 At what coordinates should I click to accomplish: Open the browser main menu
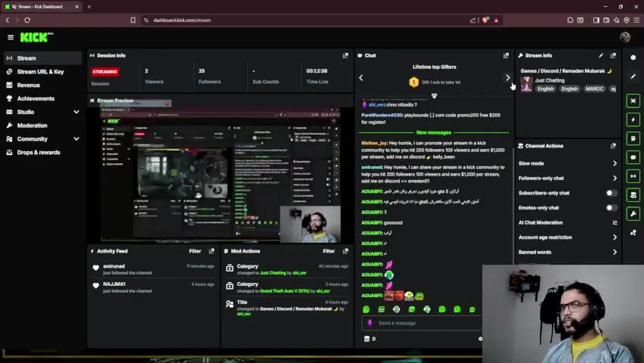(637, 20)
